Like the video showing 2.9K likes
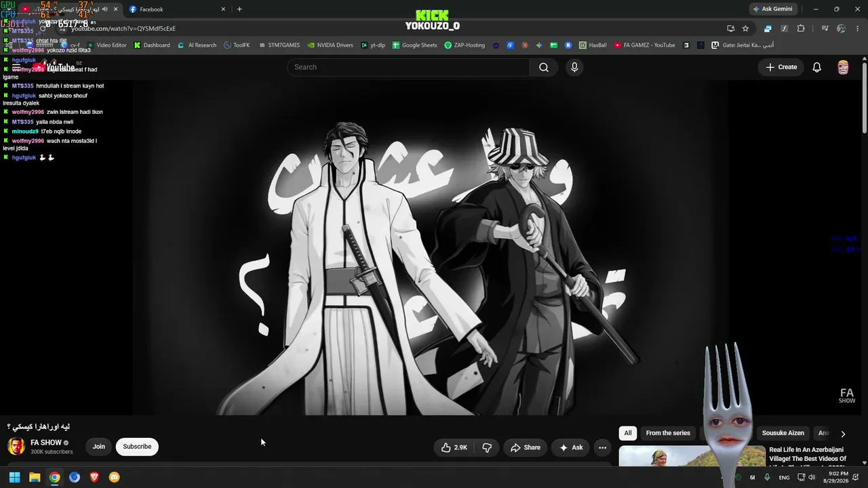This screenshot has width=868, height=488. click(x=454, y=447)
